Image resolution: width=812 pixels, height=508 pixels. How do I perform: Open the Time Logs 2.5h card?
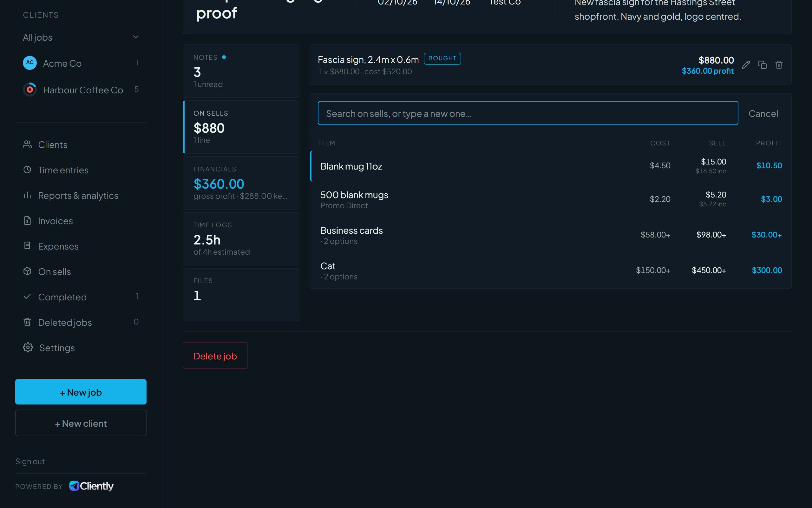tap(241, 238)
